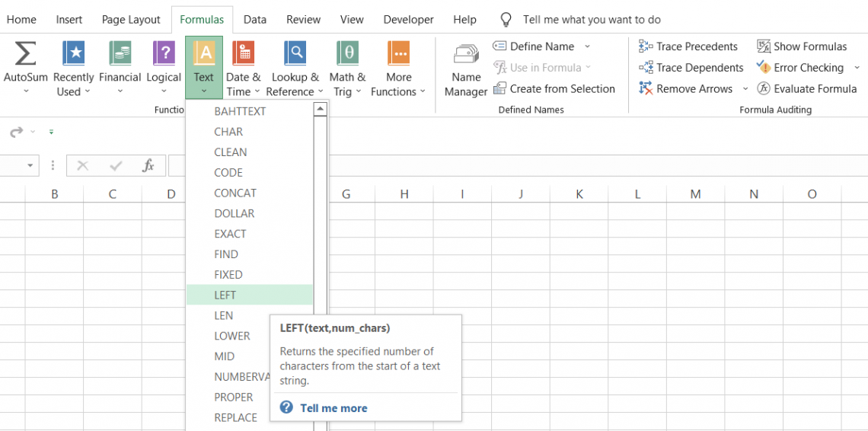868x431 pixels.
Task: Open the Name Box dropdown arrow
Action: tap(30, 165)
